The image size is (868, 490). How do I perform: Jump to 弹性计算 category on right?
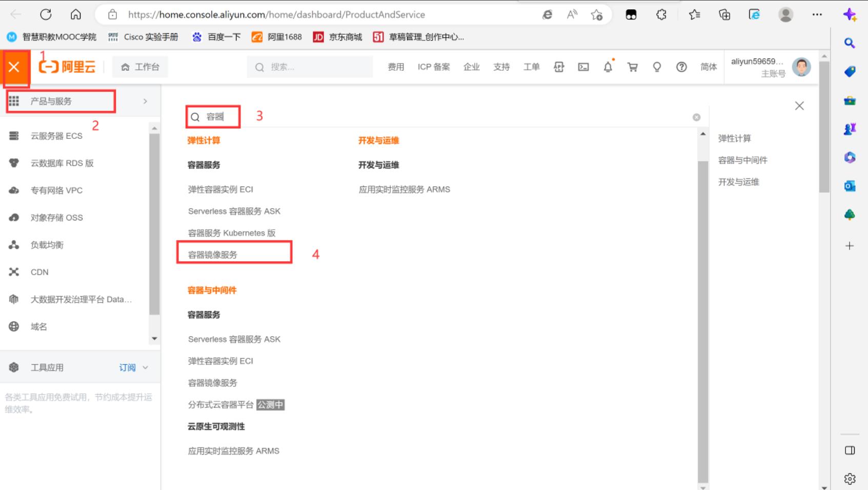coord(734,138)
